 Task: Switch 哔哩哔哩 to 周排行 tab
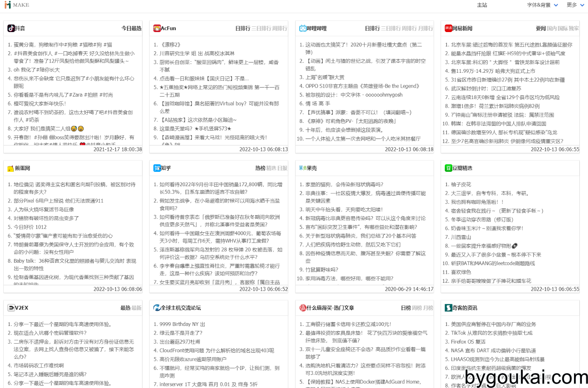(409, 28)
